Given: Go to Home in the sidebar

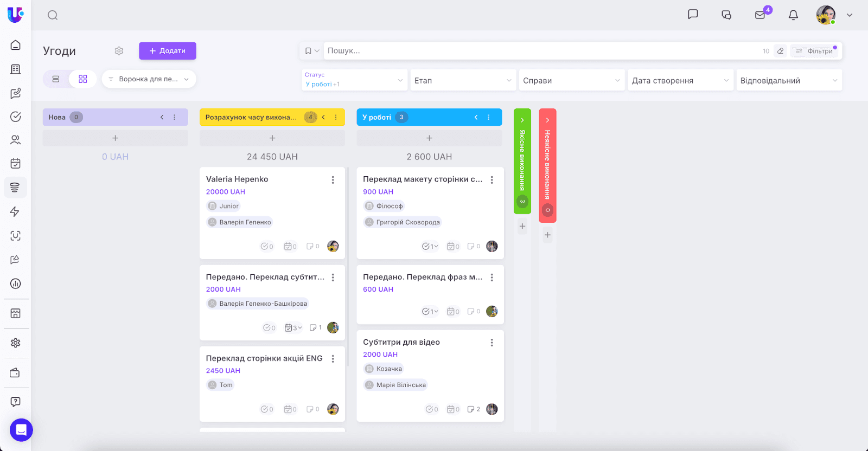Looking at the screenshot, I should 16,45.
